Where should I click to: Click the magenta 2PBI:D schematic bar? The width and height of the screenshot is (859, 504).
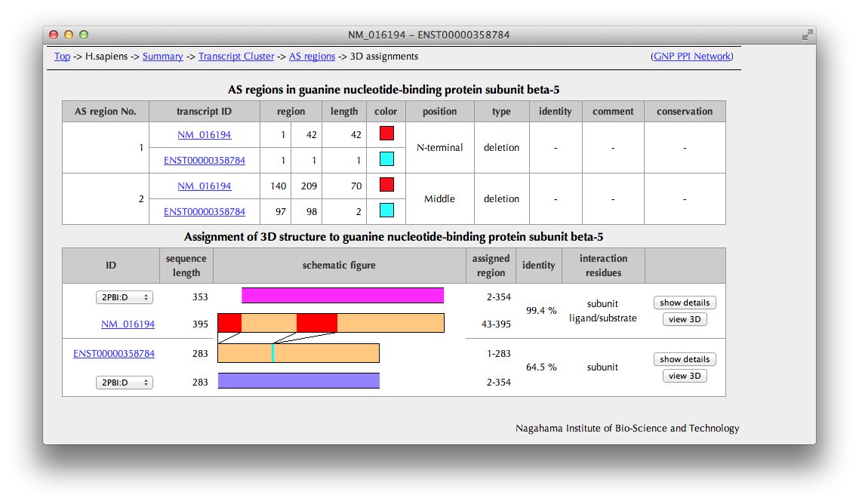[x=343, y=295]
